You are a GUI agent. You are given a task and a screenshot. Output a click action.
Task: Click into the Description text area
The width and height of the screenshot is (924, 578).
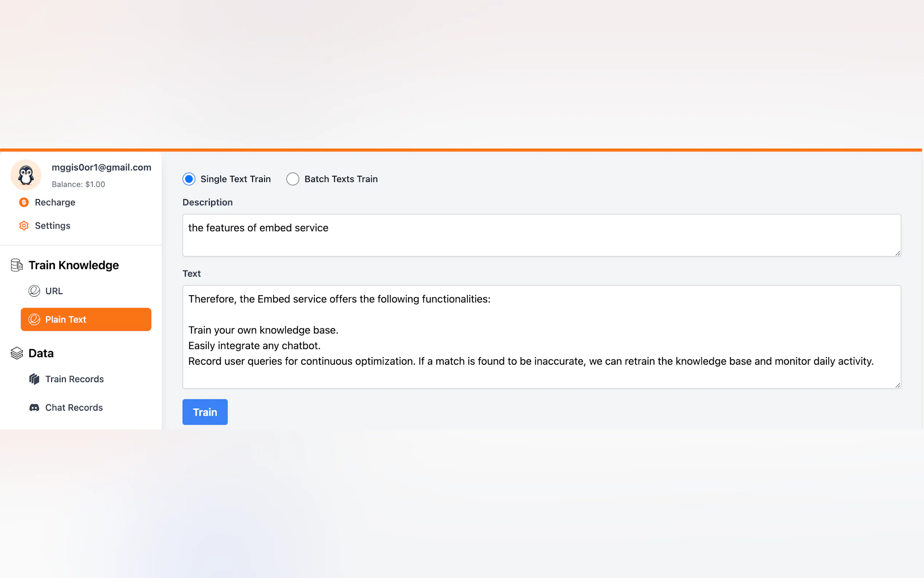(541, 235)
